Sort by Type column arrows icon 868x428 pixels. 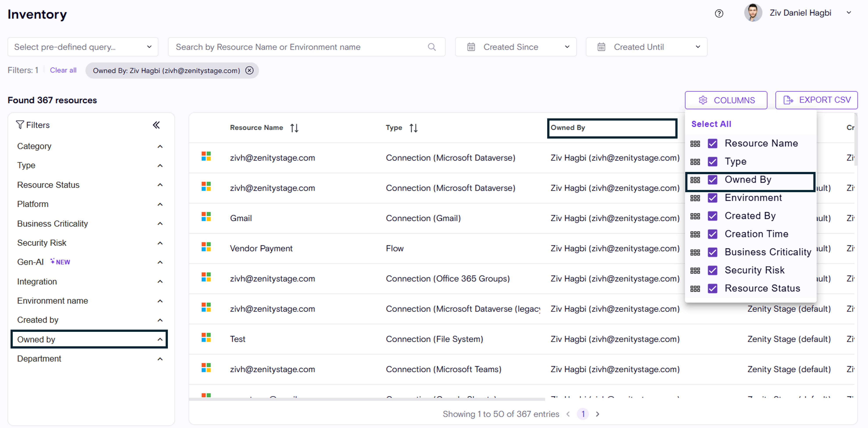pyautogui.click(x=413, y=128)
